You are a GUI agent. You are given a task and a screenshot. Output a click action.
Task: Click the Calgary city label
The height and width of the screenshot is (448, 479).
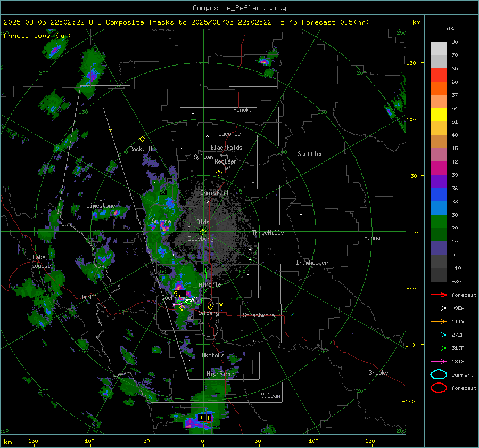[208, 313]
